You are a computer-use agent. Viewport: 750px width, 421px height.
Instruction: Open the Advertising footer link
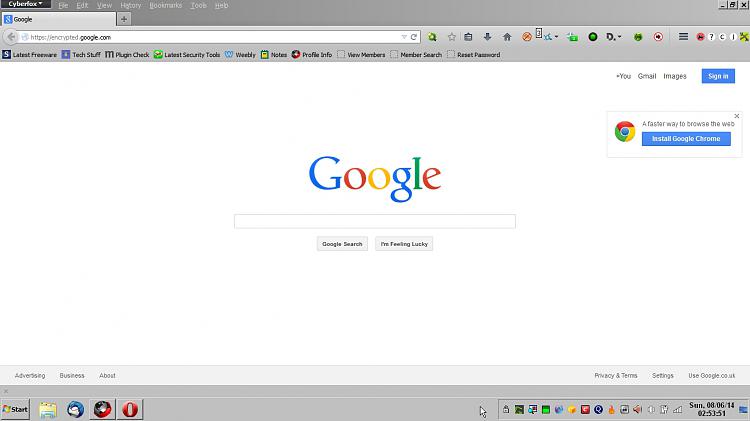click(x=30, y=376)
